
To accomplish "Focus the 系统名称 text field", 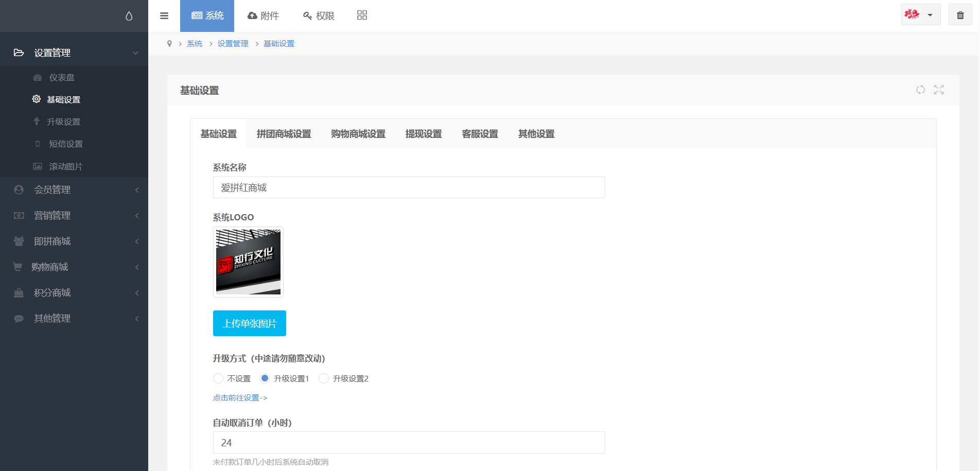I will click(x=409, y=188).
